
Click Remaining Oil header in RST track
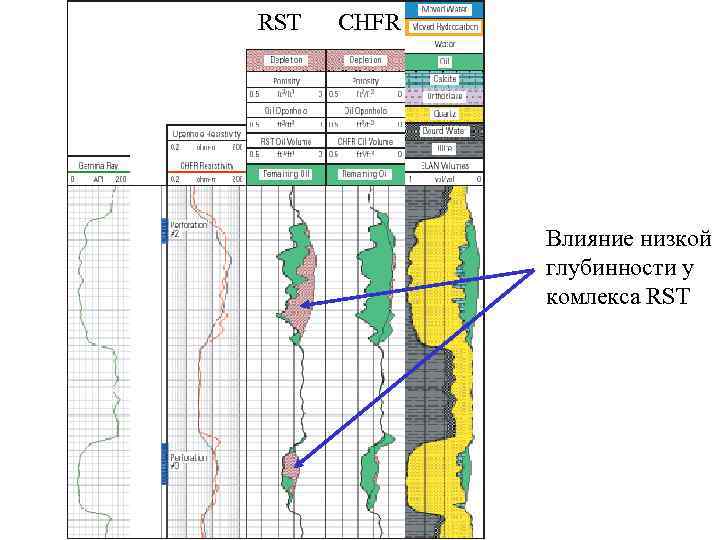pos(286,174)
